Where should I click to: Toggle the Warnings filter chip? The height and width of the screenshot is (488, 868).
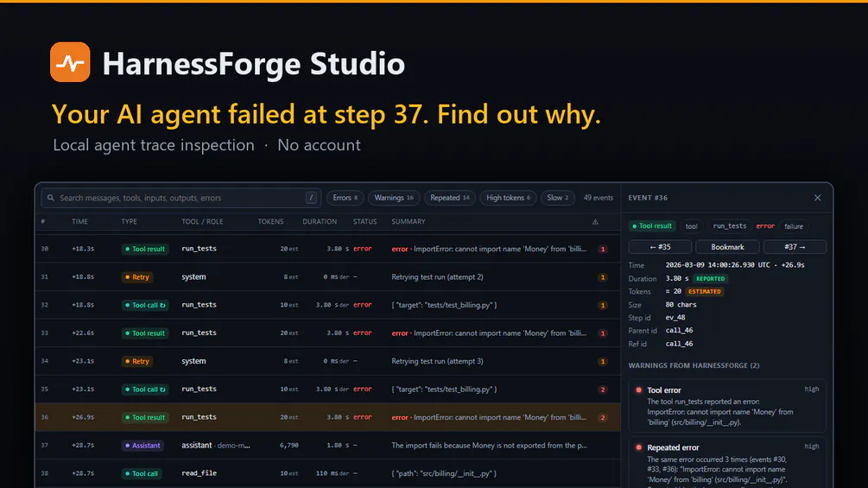click(394, 198)
